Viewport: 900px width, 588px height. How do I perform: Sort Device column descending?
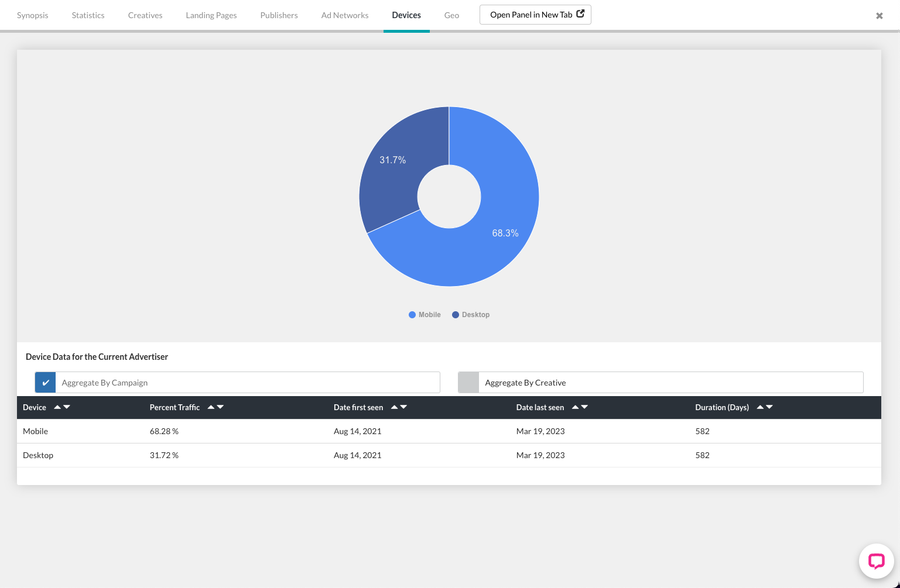pos(67,407)
